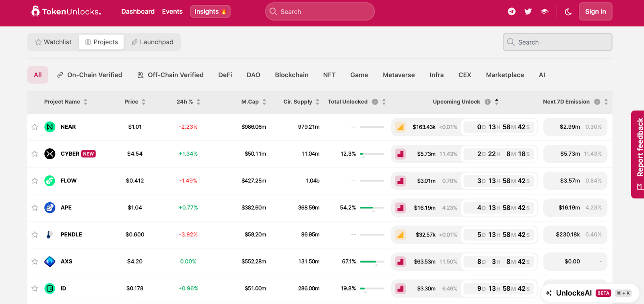The image size is (644, 304).
Task: Star PENDLE to add to watchlist
Action: tap(35, 235)
